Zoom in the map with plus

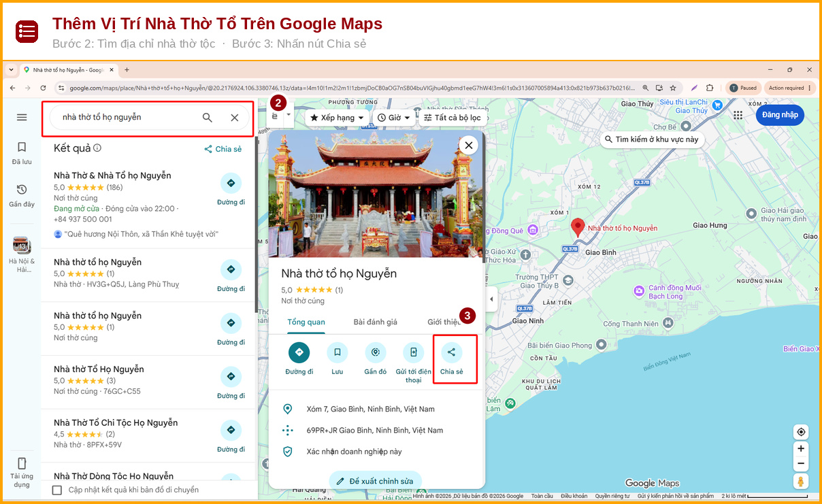point(801,449)
